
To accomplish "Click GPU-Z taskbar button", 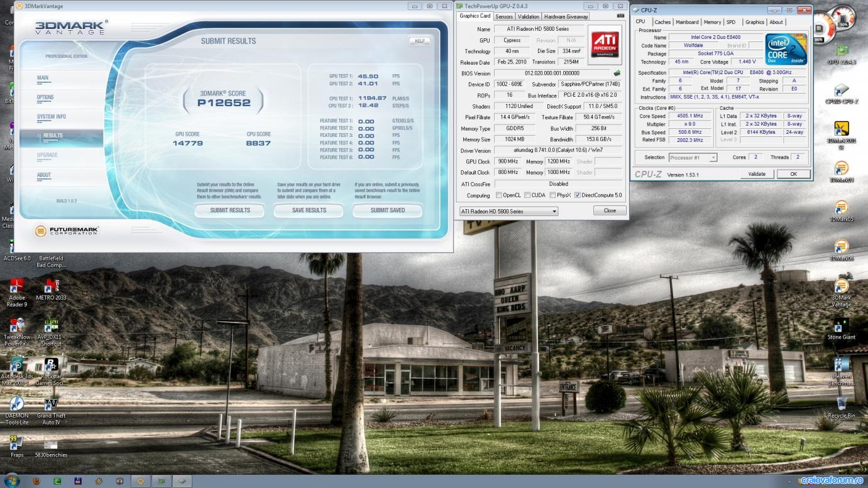I will click(x=162, y=481).
